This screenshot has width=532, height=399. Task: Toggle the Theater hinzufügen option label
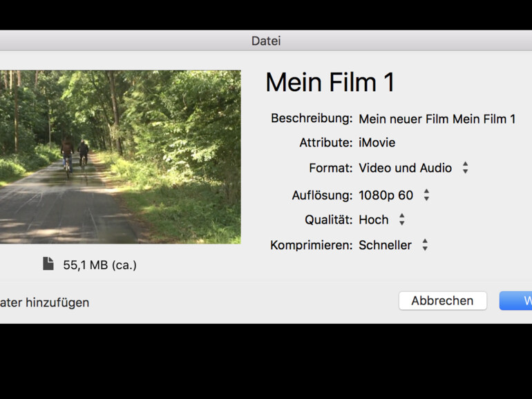44,302
